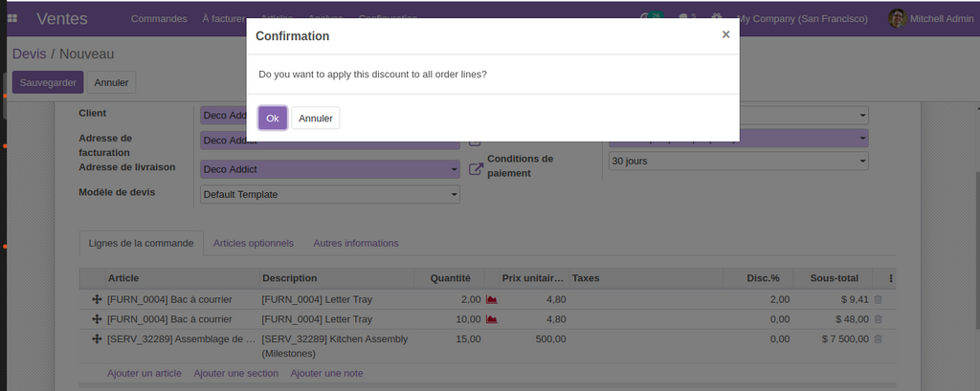Click Mitchell Admin avatar

click(x=897, y=19)
